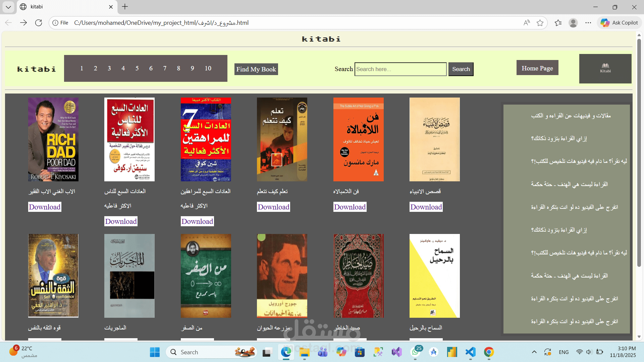
Task: Open the Favorites list icon
Action: (558, 23)
